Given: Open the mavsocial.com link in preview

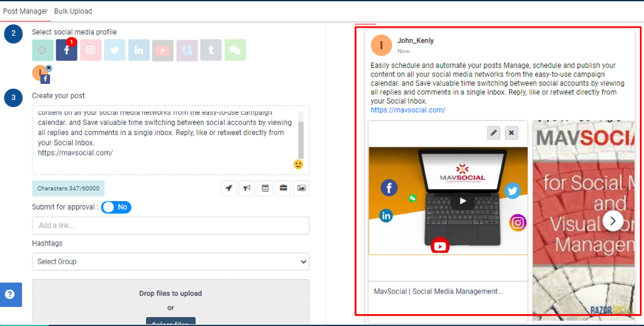Looking at the screenshot, I should (408, 110).
